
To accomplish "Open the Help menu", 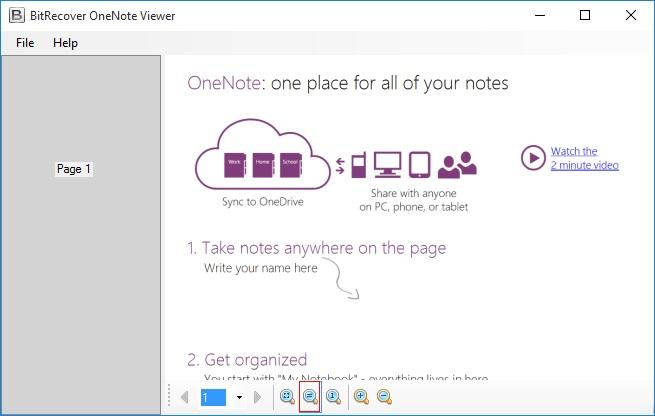I will click(65, 43).
